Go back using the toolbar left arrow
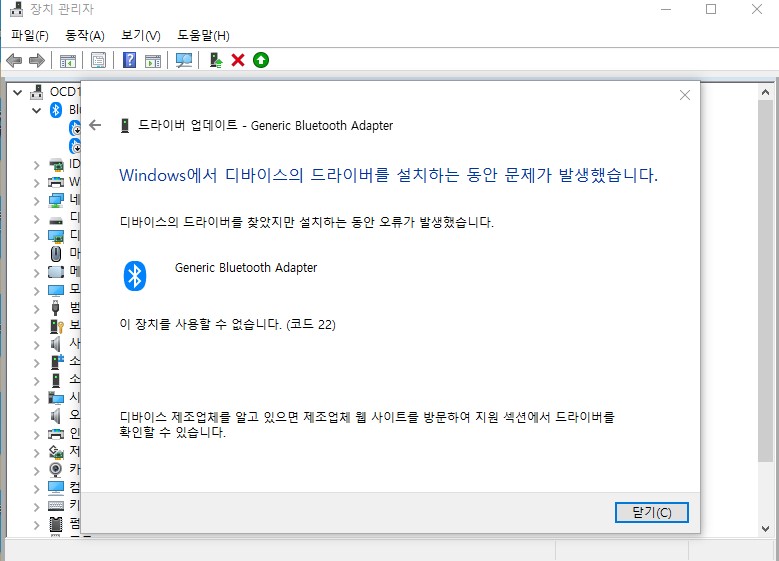Viewport: 779px width, 561px height. [14, 61]
